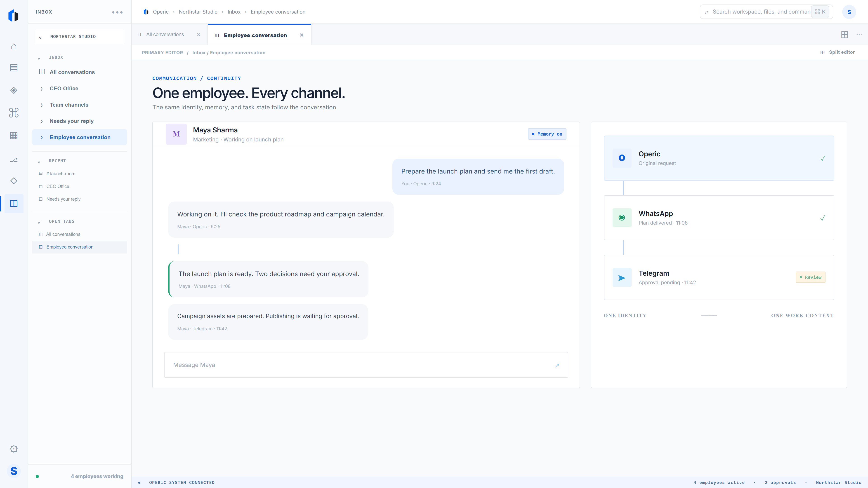This screenshot has height=488, width=868.
Task: Click the outlined diamond sidebar icon
Action: (14, 181)
